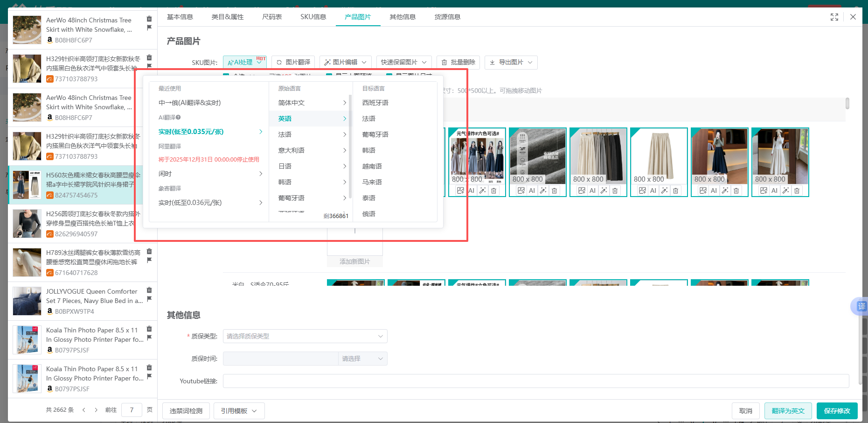Click the 图片翻译 image translation tool
The height and width of the screenshot is (423, 868).
[x=292, y=62]
